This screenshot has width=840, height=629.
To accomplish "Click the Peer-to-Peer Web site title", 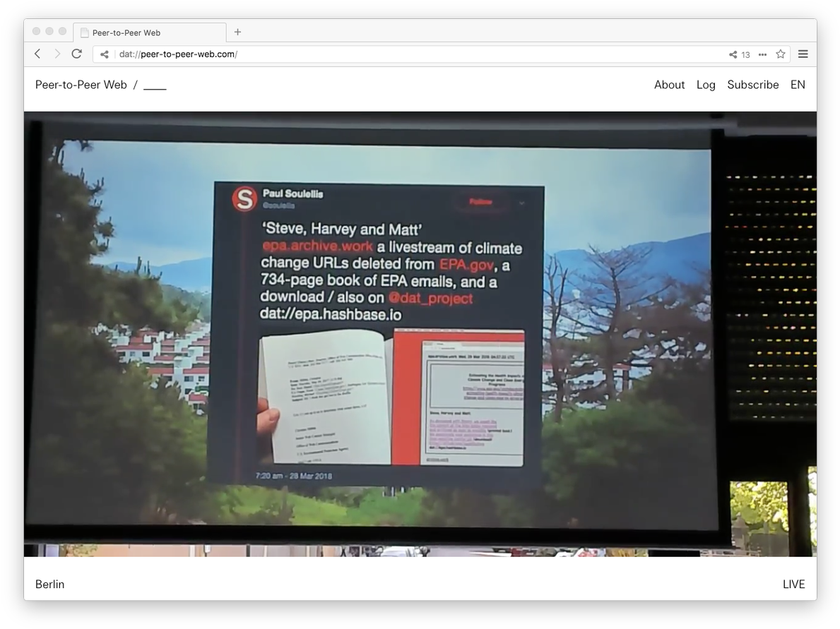I will pos(81,85).
